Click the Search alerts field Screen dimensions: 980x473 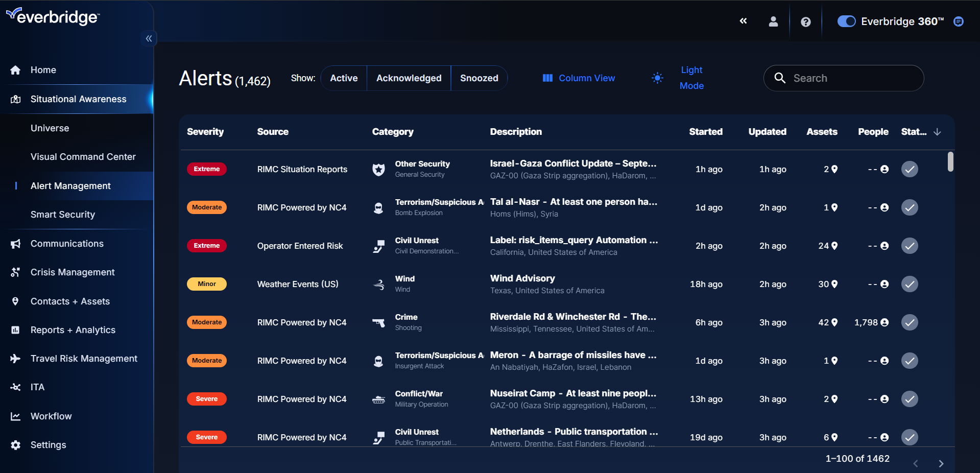point(844,78)
